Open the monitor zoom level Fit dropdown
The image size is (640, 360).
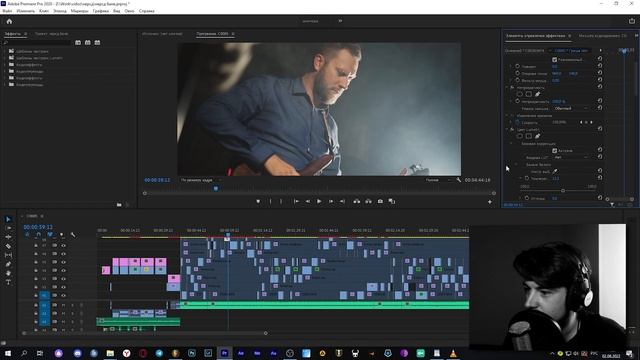(201, 180)
